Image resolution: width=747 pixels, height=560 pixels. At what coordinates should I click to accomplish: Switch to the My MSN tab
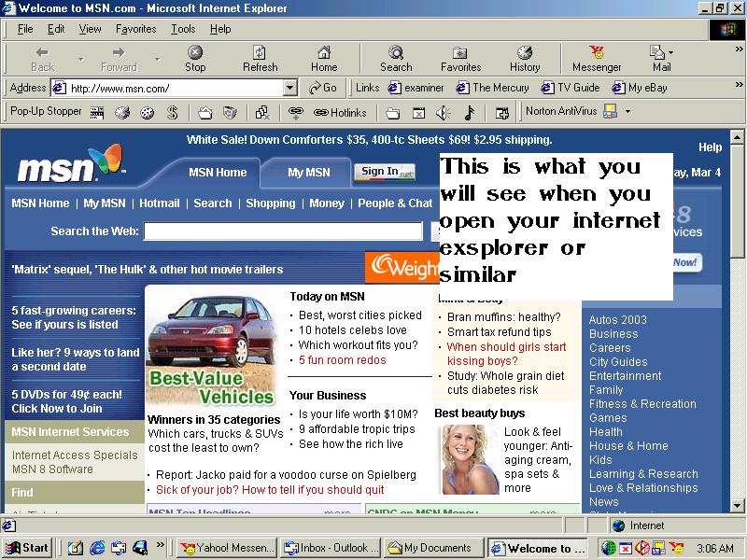tap(308, 172)
